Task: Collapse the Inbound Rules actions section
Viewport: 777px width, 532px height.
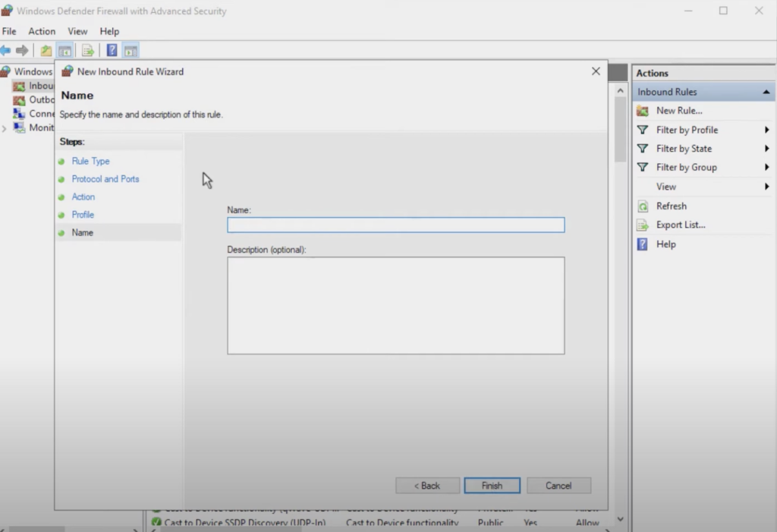Action: 766,93
